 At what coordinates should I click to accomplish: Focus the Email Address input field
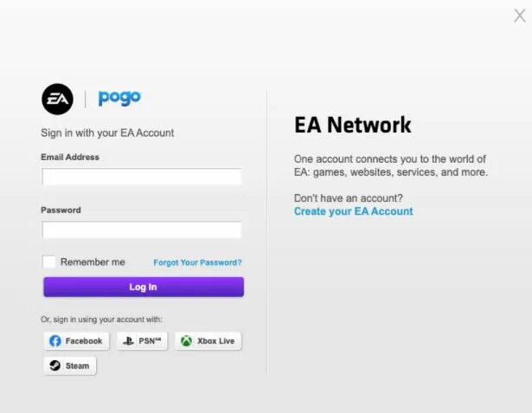pyautogui.click(x=142, y=177)
